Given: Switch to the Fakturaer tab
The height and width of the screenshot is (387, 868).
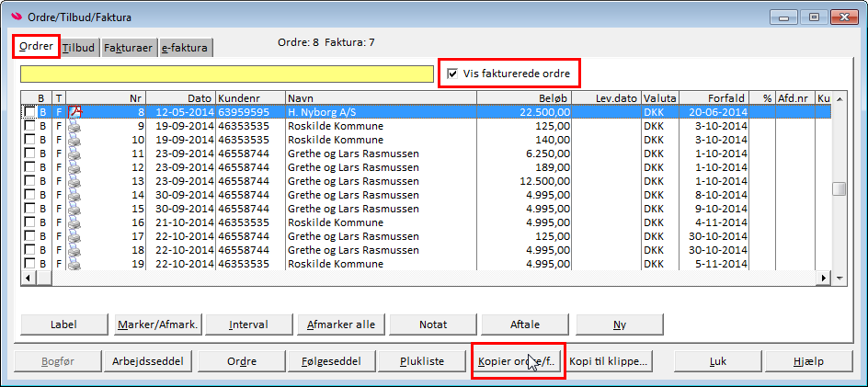Looking at the screenshot, I should click(x=129, y=48).
